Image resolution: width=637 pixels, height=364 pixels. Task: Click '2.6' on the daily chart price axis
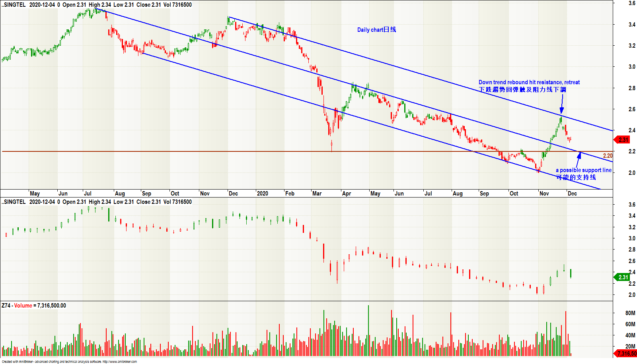[x=632, y=109]
